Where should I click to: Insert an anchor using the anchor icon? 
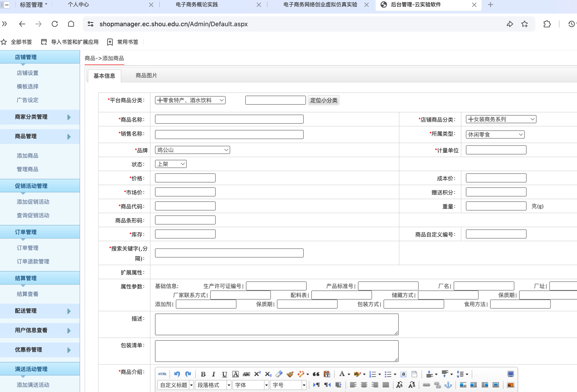tap(448, 385)
